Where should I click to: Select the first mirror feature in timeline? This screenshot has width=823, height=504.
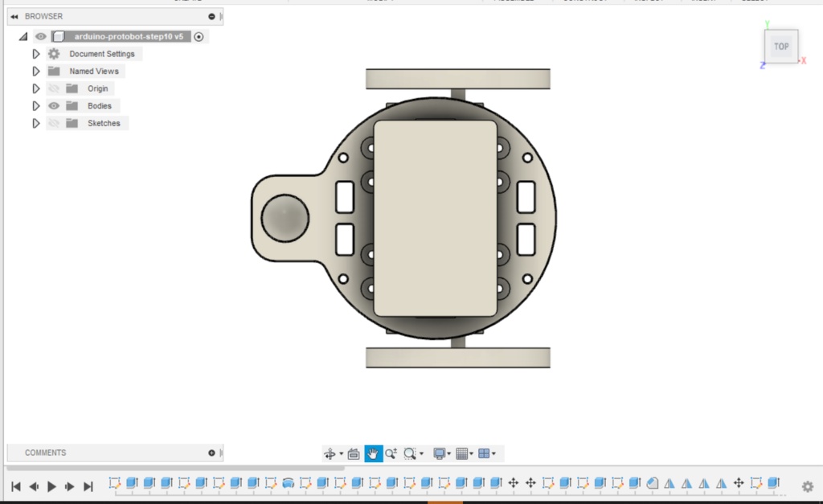click(x=669, y=483)
